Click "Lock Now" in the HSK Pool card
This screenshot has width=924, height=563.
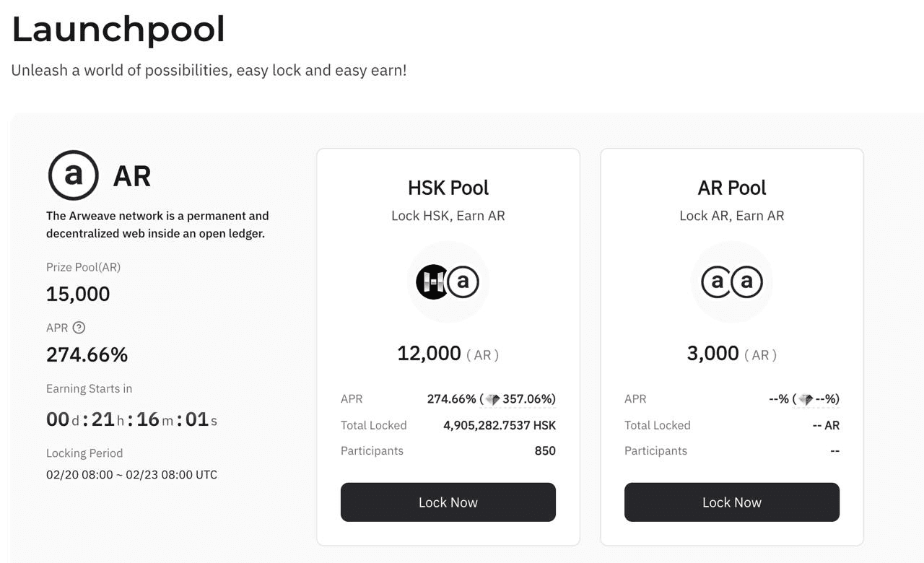[x=448, y=502]
